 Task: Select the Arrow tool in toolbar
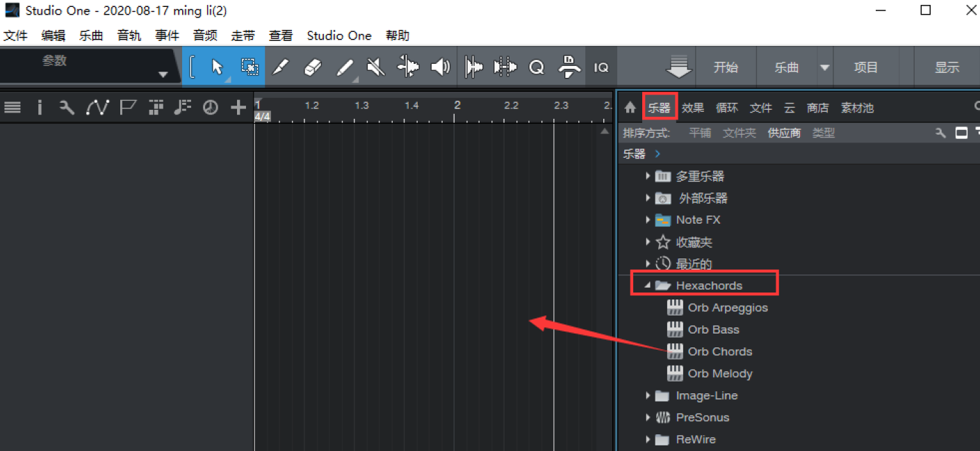[217, 67]
